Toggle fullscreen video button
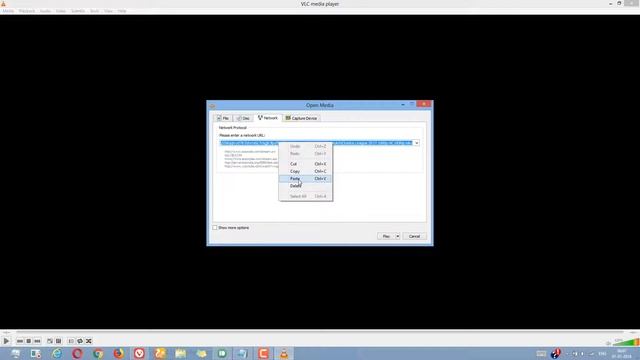 (x=50, y=341)
